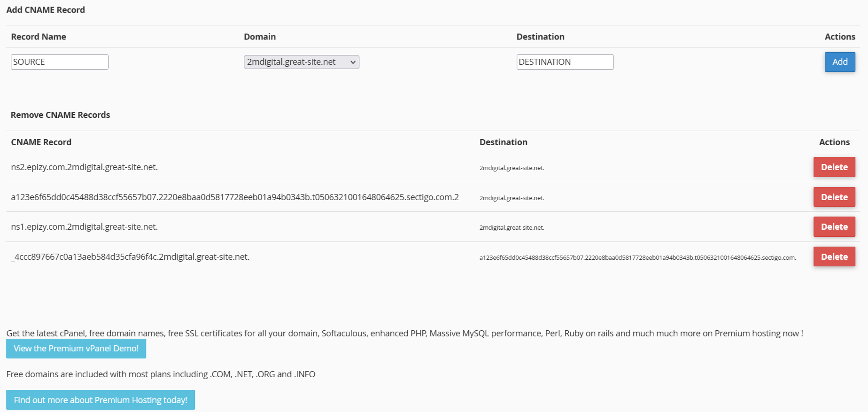The height and width of the screenshot is (412, 868).
Task: Click the long sectigo.com destination value
Action: pyautogui.click(x=638, y=257)
